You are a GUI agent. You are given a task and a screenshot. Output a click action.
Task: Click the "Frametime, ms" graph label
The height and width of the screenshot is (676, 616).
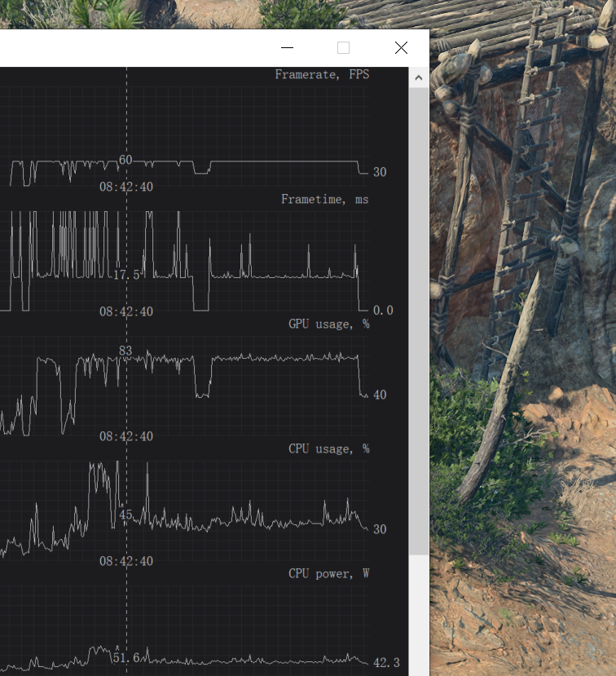pos(324,200)
